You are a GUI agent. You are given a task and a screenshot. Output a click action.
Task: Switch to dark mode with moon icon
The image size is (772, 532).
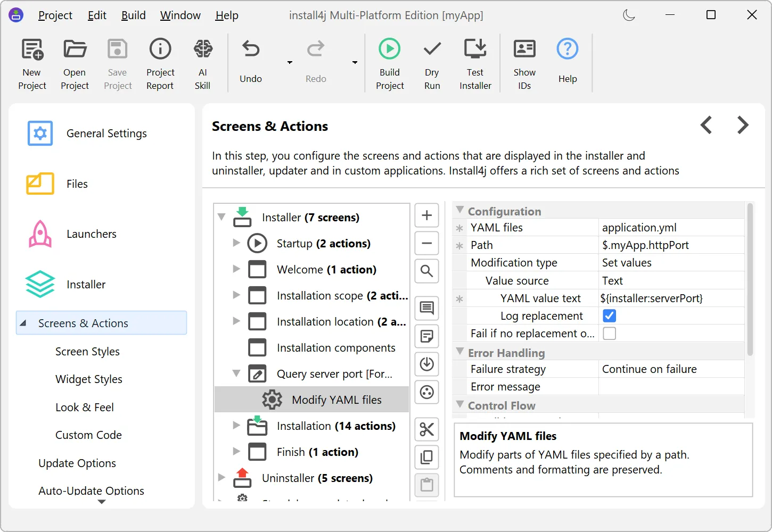coord(629,15)
